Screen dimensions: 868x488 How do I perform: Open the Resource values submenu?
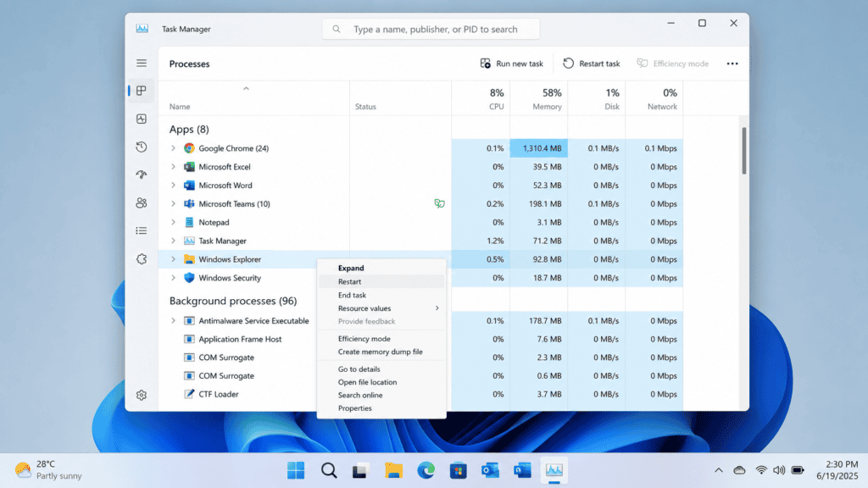pyautogui.click(x=381, y=308)
